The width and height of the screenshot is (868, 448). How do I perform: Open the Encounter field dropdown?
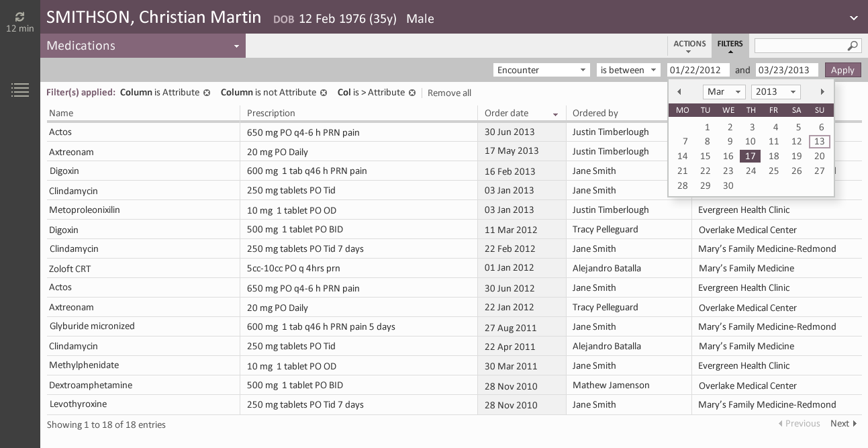pos(581,70)
